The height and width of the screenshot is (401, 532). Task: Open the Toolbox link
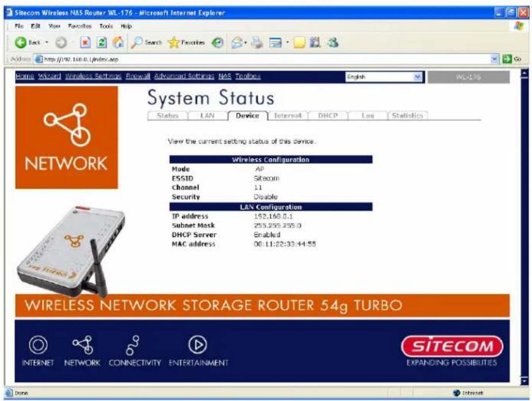tap(248, 76)
